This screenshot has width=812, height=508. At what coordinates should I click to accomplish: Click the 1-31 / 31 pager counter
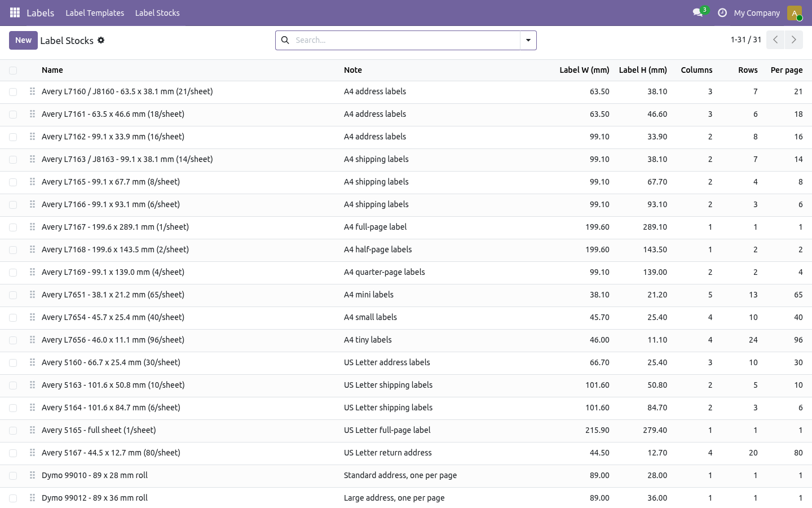[x=746, y=40]
